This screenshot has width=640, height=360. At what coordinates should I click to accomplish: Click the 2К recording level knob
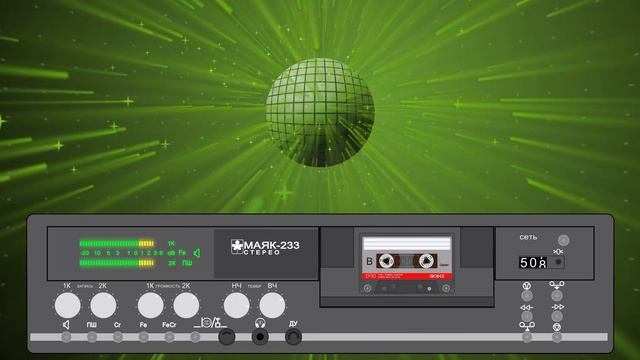pos(103,305)
